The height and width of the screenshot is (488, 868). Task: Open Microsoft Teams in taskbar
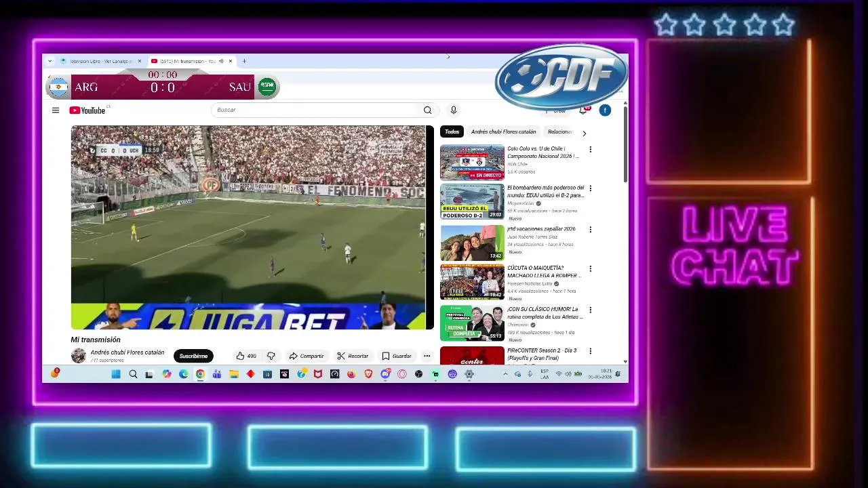point(217,374)
